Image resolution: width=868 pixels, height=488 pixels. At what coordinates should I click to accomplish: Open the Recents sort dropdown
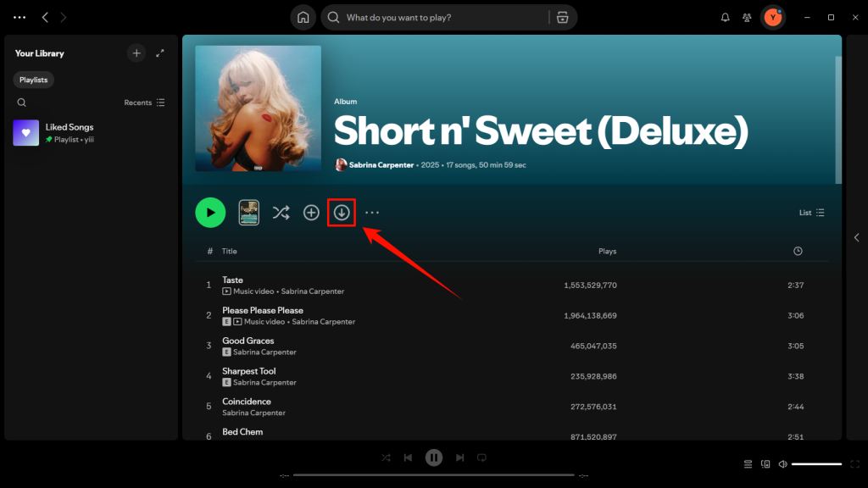tap(144, 103)
